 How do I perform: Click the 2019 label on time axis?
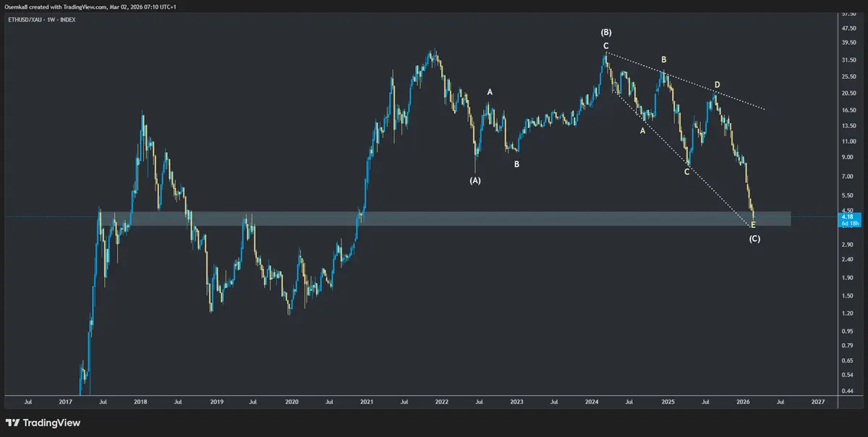[x=216, y=401]
